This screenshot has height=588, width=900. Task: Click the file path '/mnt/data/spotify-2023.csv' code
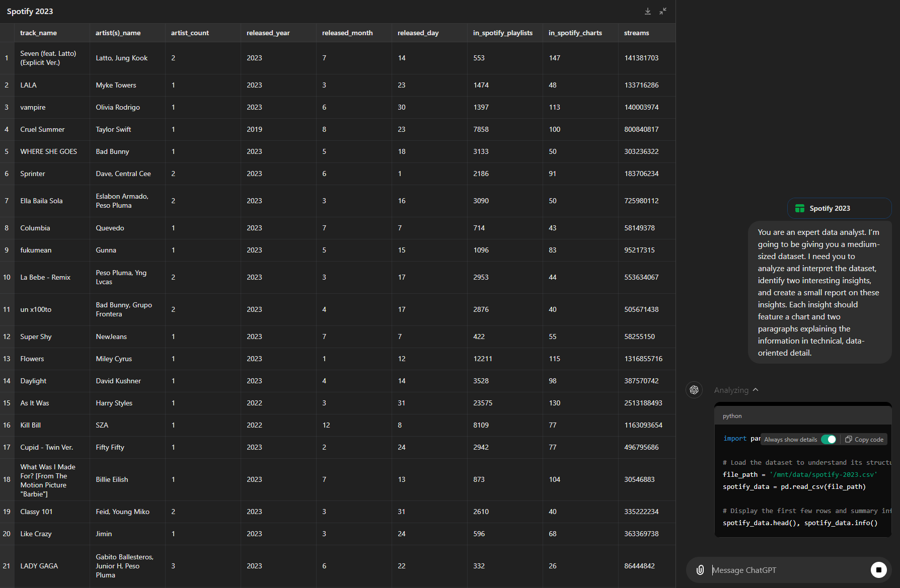823,474
